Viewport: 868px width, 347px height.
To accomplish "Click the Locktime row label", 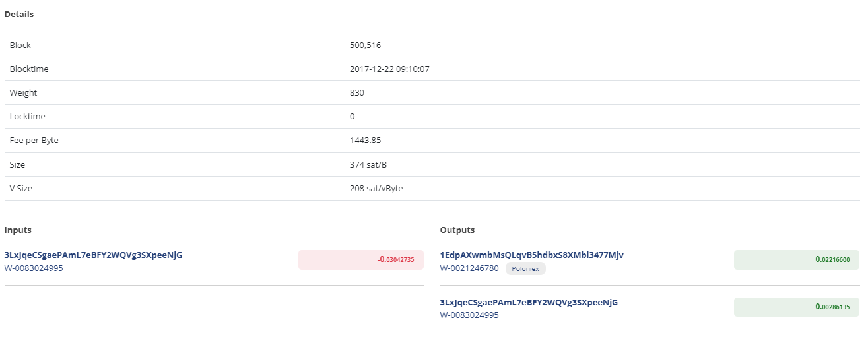I will point(28,117).
